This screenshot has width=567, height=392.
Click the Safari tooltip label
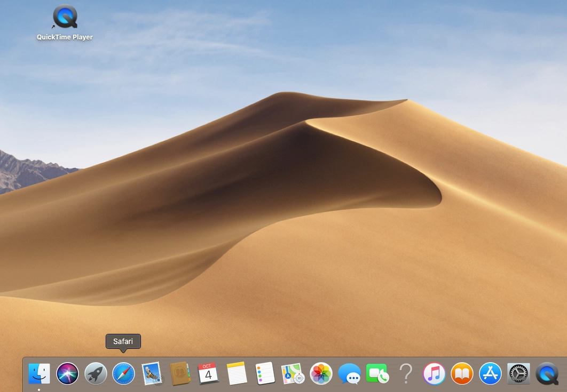click(123, 341)
